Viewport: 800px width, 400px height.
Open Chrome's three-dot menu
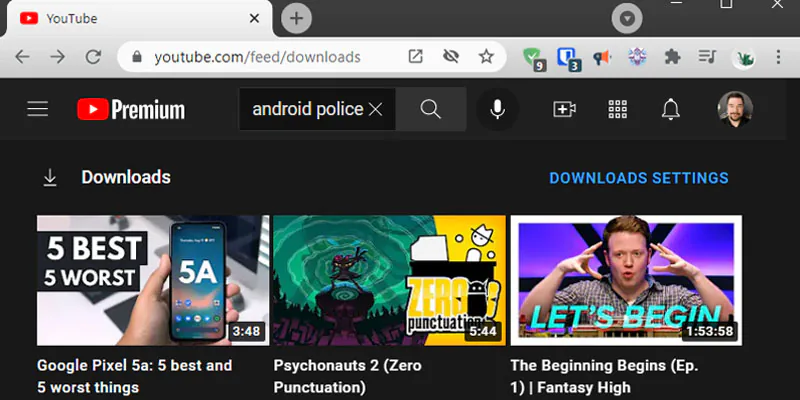tap(778, 57)
